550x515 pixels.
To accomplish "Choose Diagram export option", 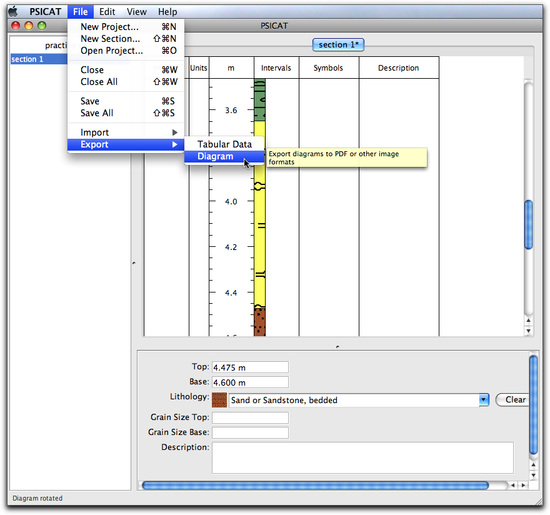I will 224,156.
